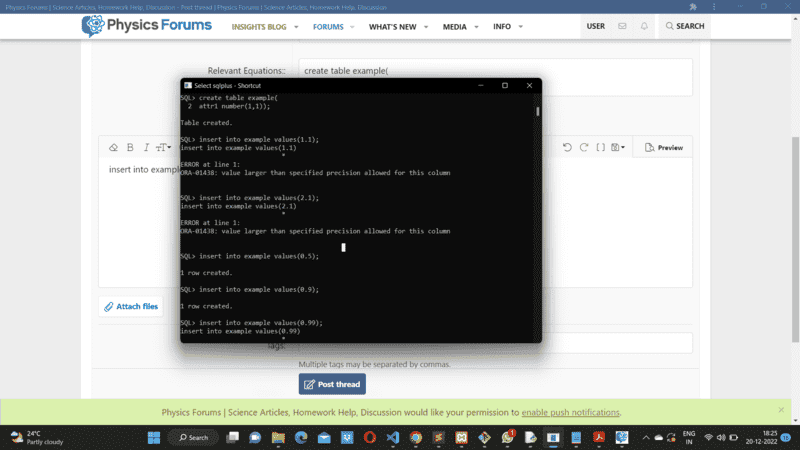Toggle BB code mode brackets icon
The height and width of the screenshot is (450, 800).
pyautogui.click(x=600, y=147)
